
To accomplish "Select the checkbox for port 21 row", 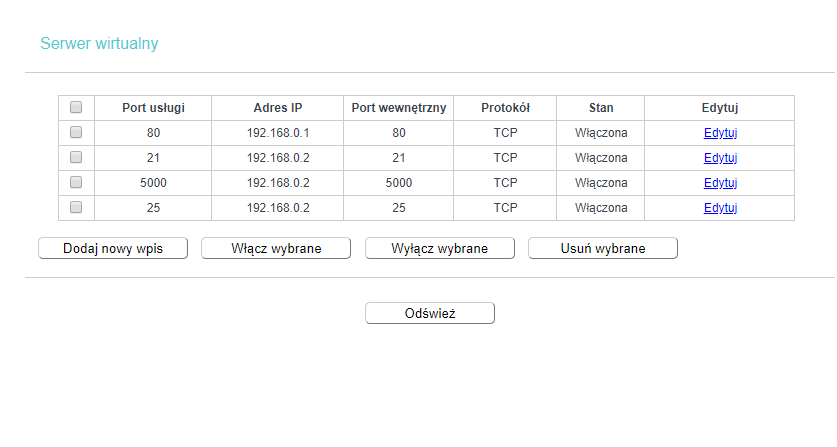I will coord(76,157).
